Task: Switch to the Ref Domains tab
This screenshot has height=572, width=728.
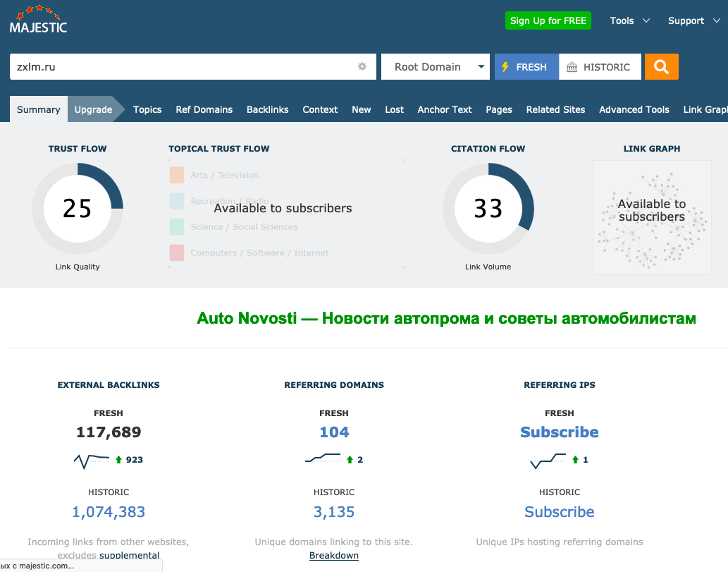Action: coord(204,109)
